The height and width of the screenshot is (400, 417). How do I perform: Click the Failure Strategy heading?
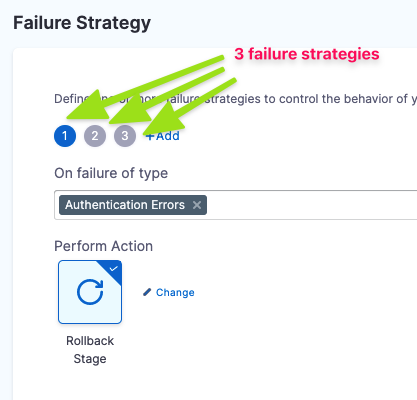tap(82, 23)
